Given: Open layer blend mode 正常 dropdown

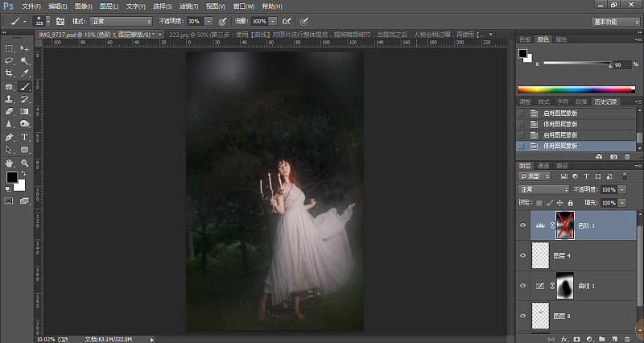Looking at the screenshot, I should tap(544, 189).
